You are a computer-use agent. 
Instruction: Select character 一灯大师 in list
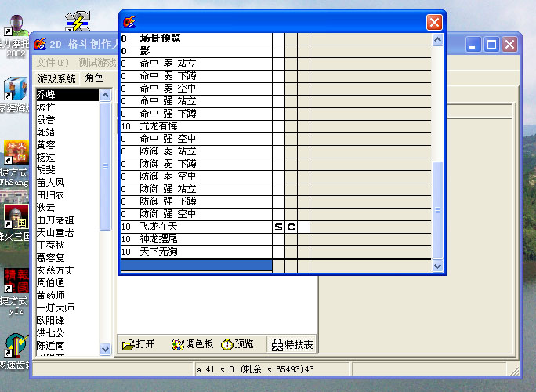(x=67, y=308)
